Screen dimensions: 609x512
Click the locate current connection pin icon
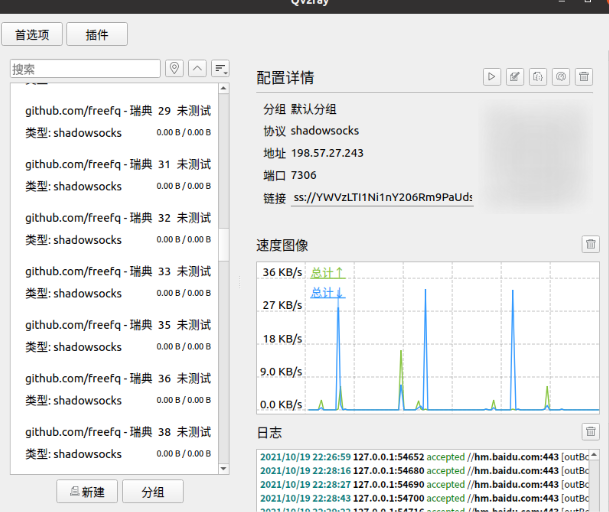(x=175, y=68)
